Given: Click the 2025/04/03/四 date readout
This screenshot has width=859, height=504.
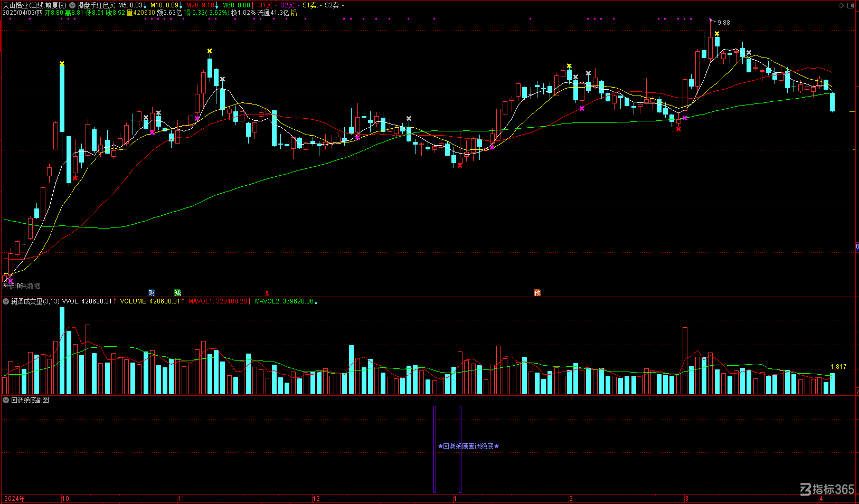Looking at the screenshot, I should coord(22,13).
